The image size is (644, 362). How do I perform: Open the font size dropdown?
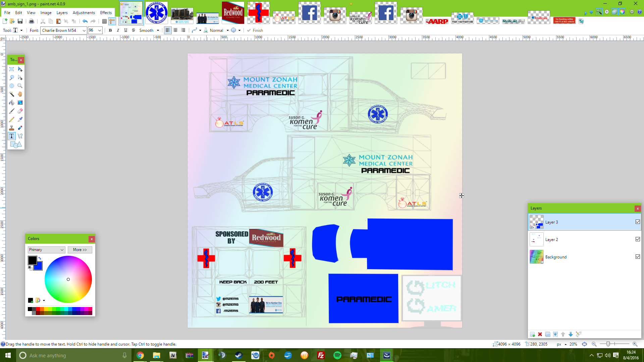100,31
